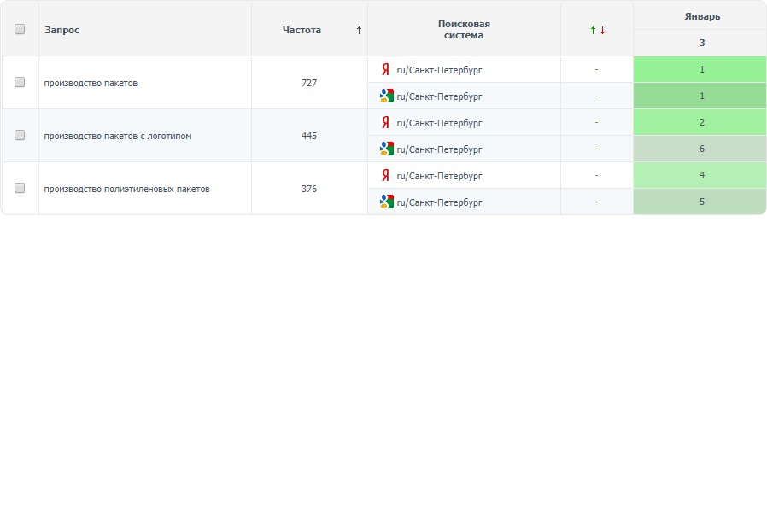Click the position cell showing 4
Image resolution: width=767 pixels, height=532 pixels.
tap(700, 175)
